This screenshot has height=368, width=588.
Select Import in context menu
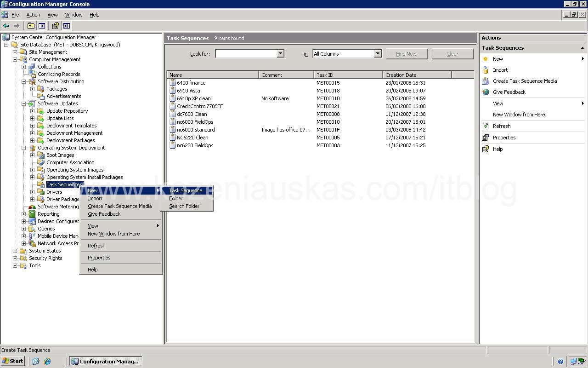121,198
